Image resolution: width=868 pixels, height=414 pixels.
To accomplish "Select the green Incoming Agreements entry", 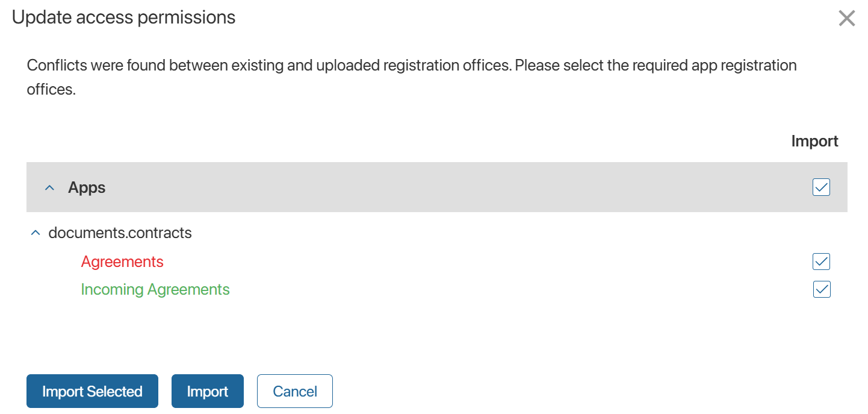I will [x=155, y=289].
